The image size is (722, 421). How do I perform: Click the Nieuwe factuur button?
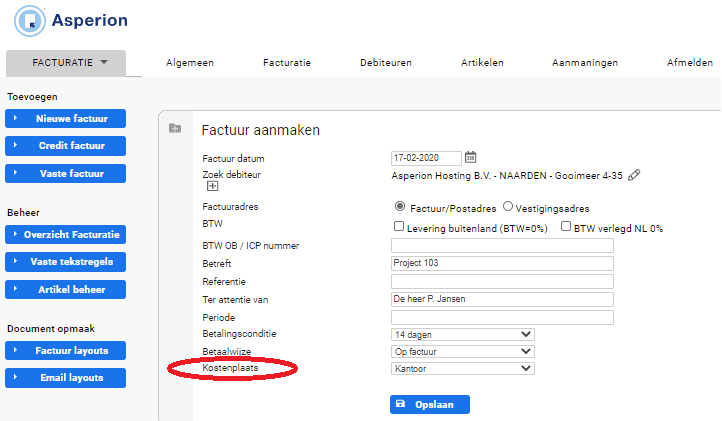(65, 118)
